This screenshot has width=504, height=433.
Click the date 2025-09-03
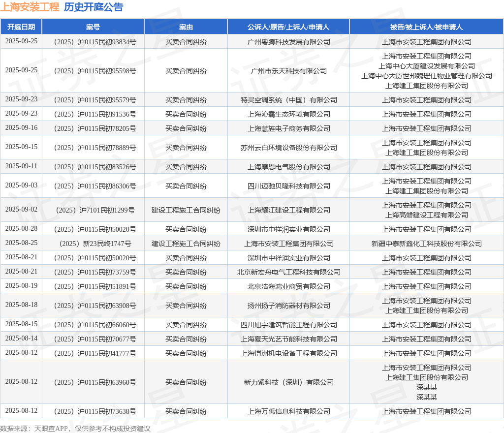pos(21,186)
